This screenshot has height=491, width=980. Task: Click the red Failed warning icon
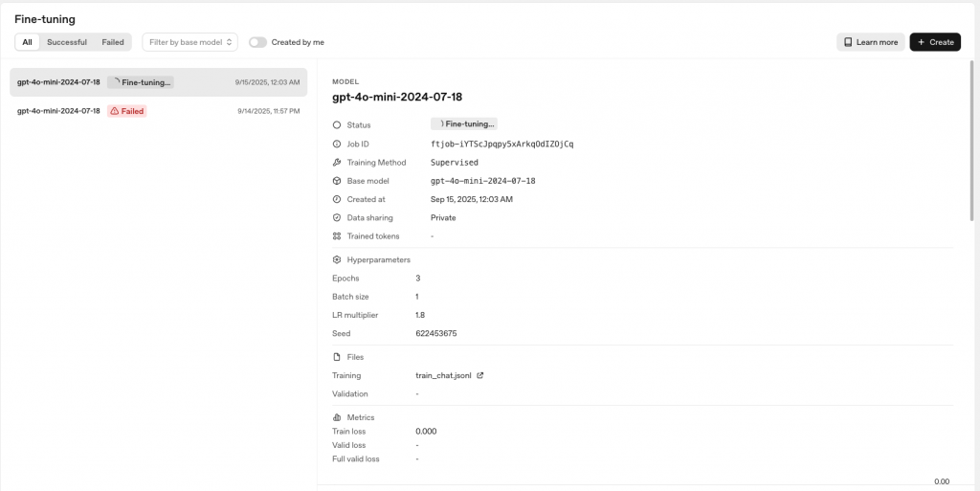coord(115,111)
